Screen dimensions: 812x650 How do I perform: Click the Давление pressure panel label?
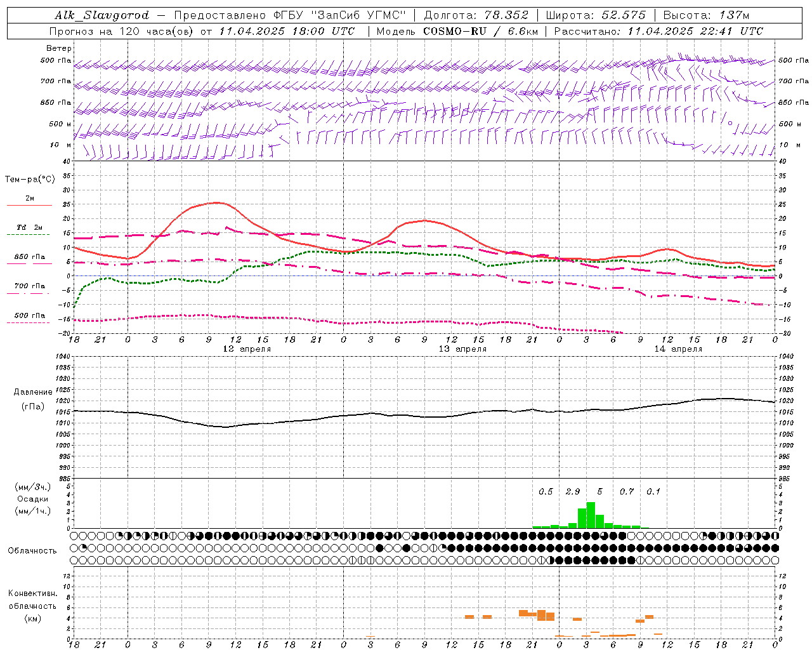click(x=32, y=392)
